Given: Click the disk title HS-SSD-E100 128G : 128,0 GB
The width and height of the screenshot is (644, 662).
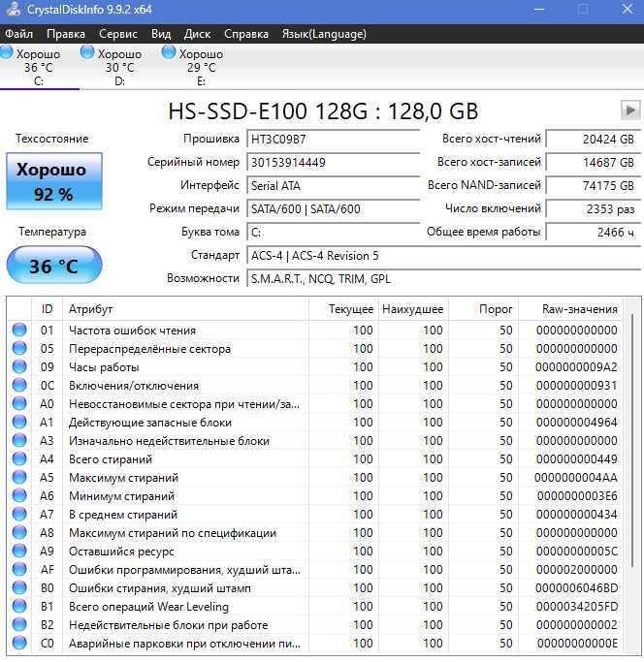Looking at the screenshot, I should 323,111.
